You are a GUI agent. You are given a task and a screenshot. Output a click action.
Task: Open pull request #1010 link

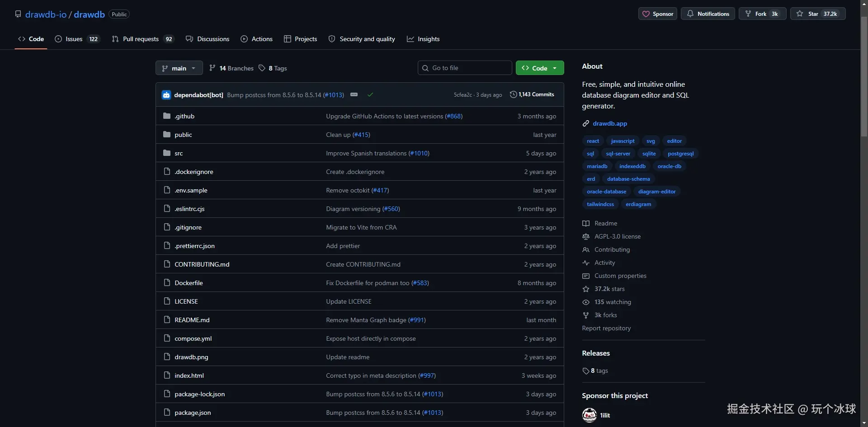coord(419,153)
